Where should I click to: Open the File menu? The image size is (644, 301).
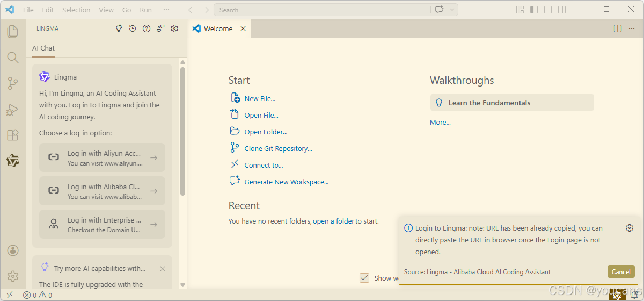pyautogui.click(x=28, y=10)
